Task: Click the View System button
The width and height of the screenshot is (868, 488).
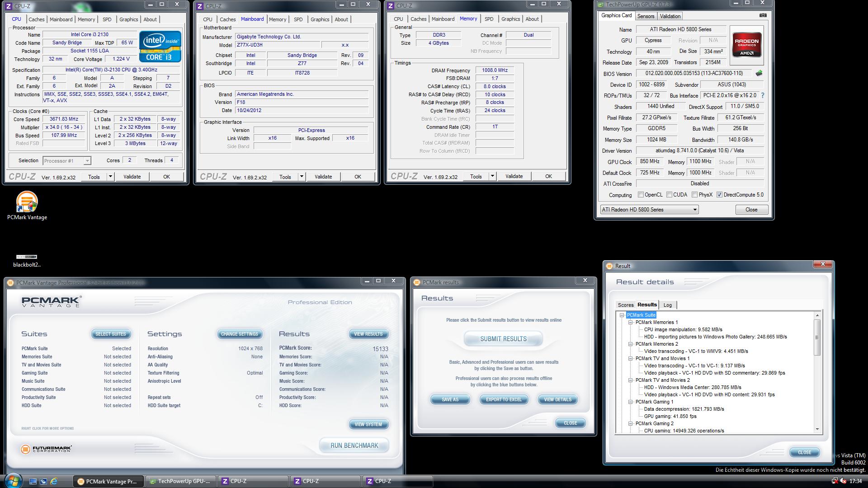Action: pyautogui.click(x=368, y=425)
